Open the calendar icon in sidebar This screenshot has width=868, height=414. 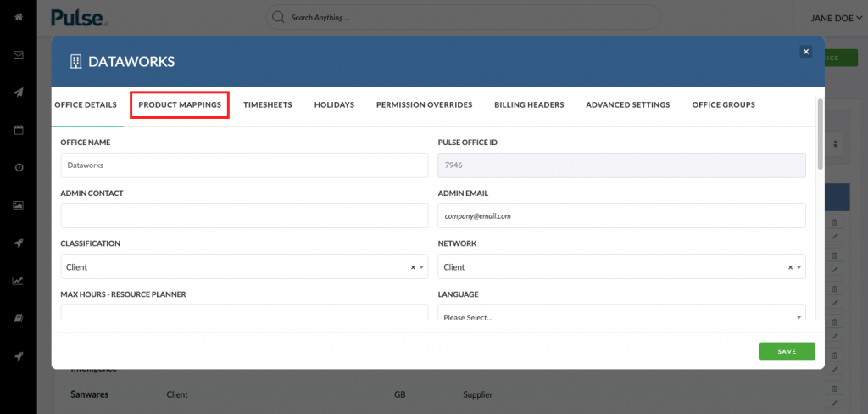click(19, 131)
